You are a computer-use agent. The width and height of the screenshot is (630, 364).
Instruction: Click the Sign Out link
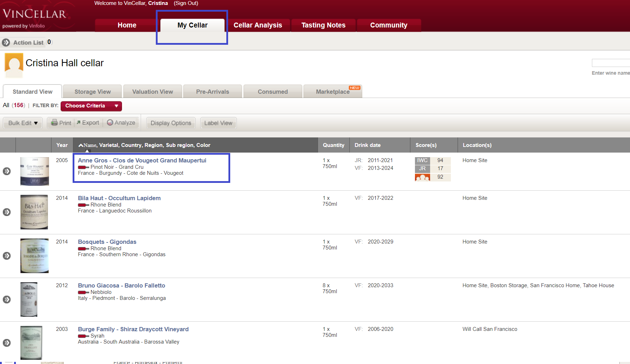click(186, 3)
